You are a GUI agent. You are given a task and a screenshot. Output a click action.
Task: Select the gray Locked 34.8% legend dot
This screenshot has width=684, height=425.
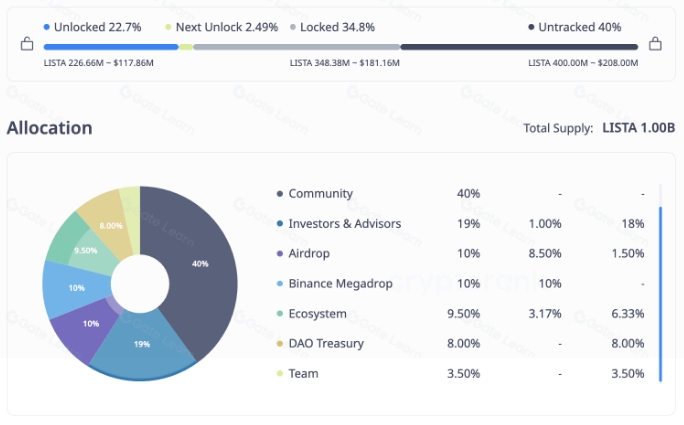[x=293, y=27]
